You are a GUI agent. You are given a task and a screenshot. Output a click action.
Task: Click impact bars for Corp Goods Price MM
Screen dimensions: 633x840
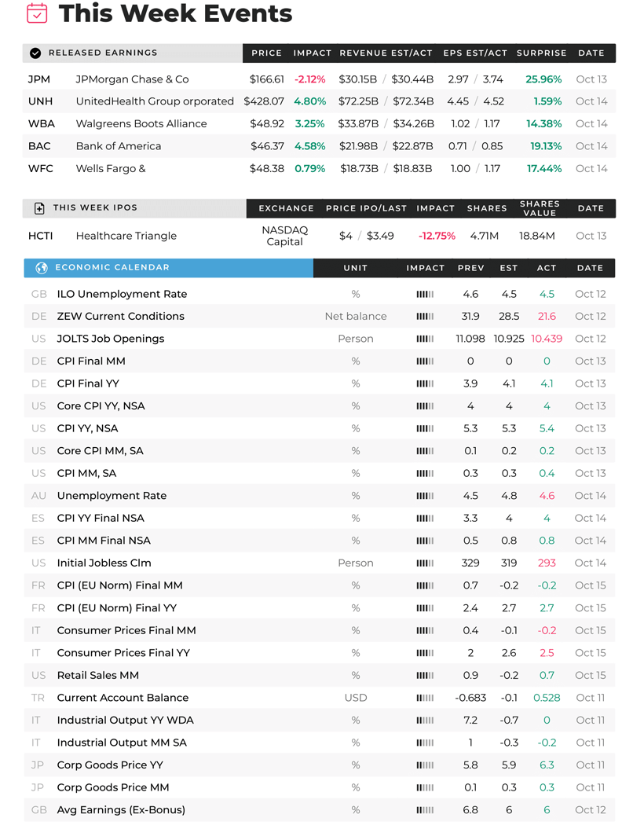coord(425,788)
